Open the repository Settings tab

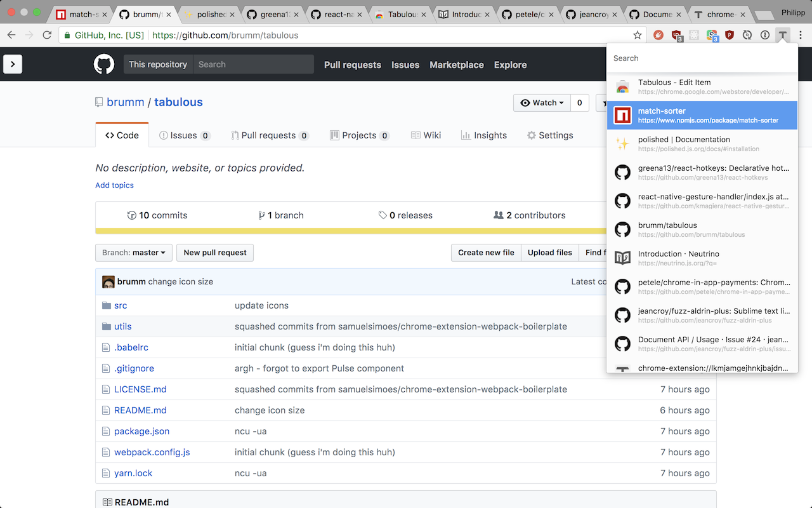pyautogui.click(x=550, y=135)
